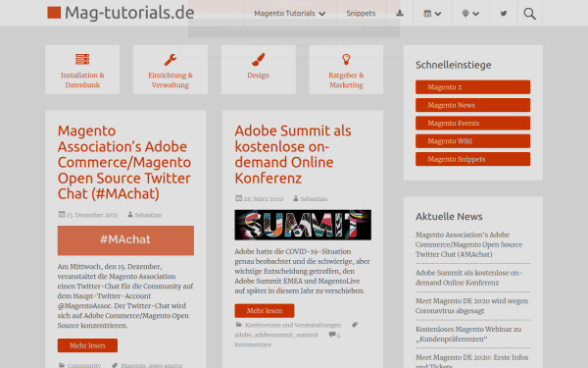
Task: Click Mehr lesen under #MAchat article
Action: [x=87, y=345]
